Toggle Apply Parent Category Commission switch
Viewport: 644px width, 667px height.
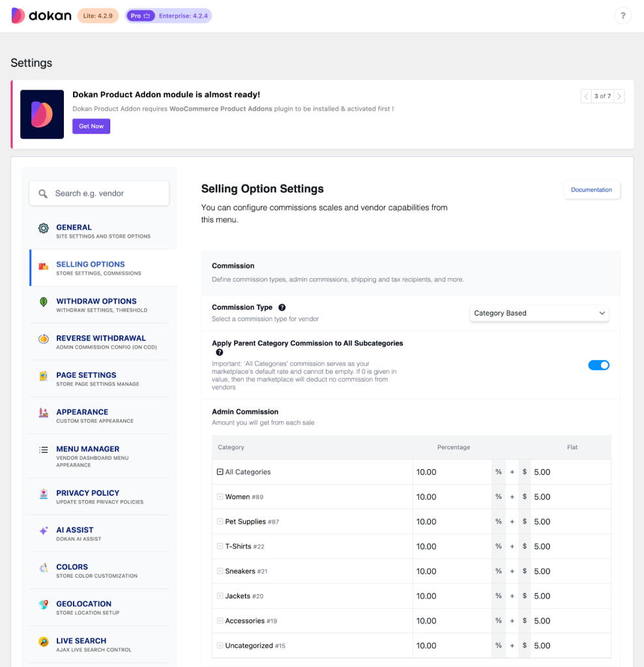pos(598,365)
